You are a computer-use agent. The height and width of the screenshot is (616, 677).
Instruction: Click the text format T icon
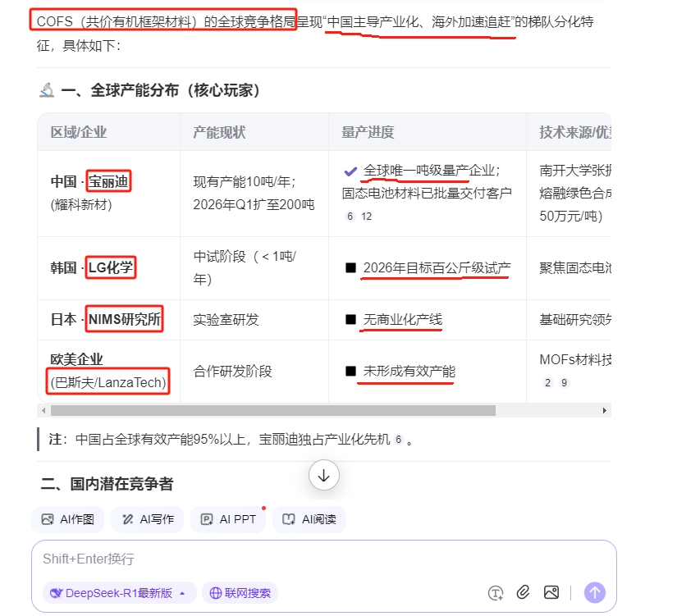[x=496, y=593]
